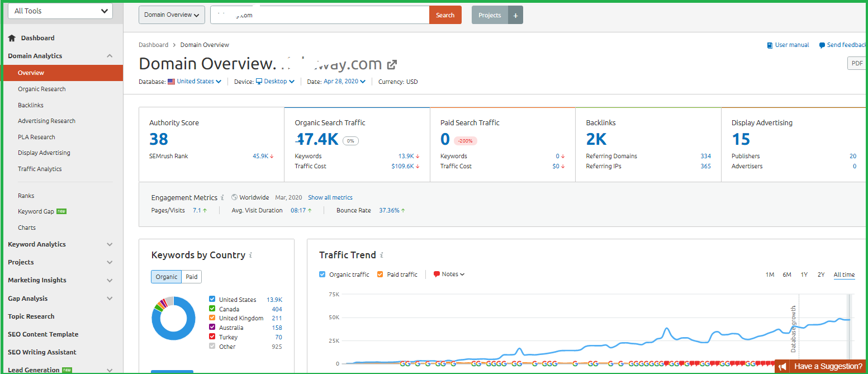Open Advertising Research in sidebar
The width and height of the screenshot is (868, 374).
tap(46, 121)
